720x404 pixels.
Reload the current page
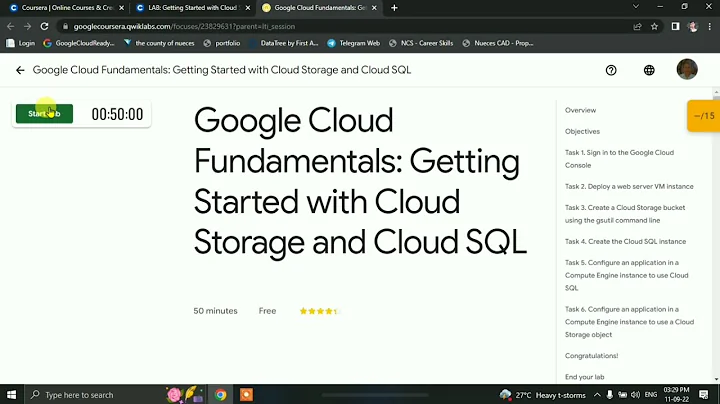[x=45, y=27]
